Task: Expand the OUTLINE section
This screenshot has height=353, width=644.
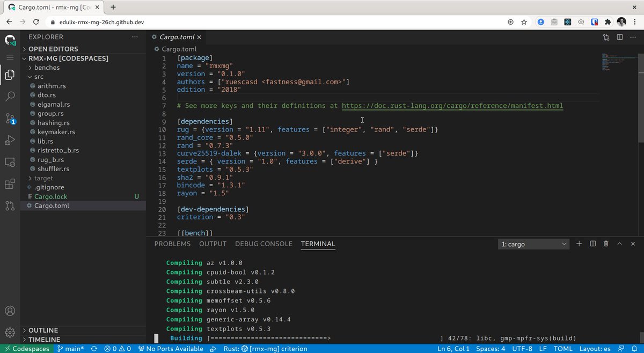Action: point(83,330)
